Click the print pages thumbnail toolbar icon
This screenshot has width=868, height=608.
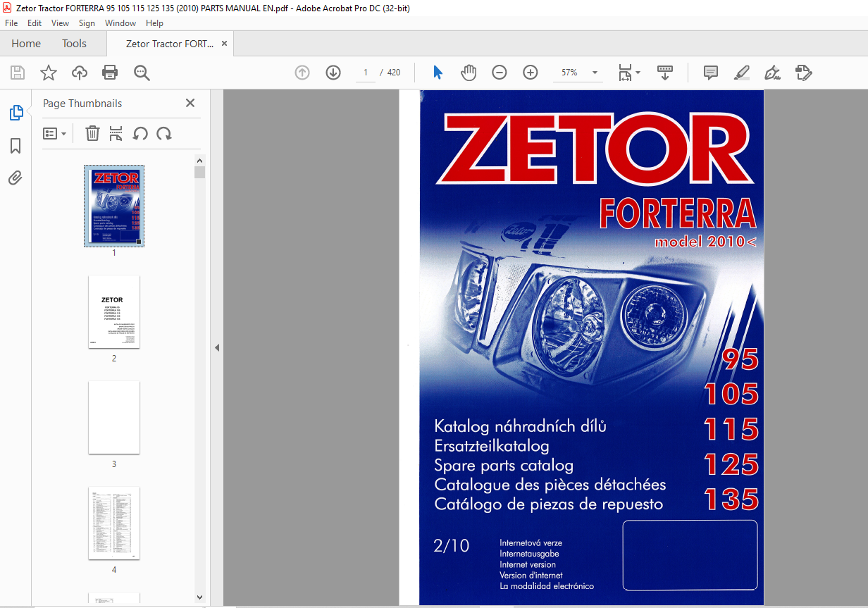(116, 133)
